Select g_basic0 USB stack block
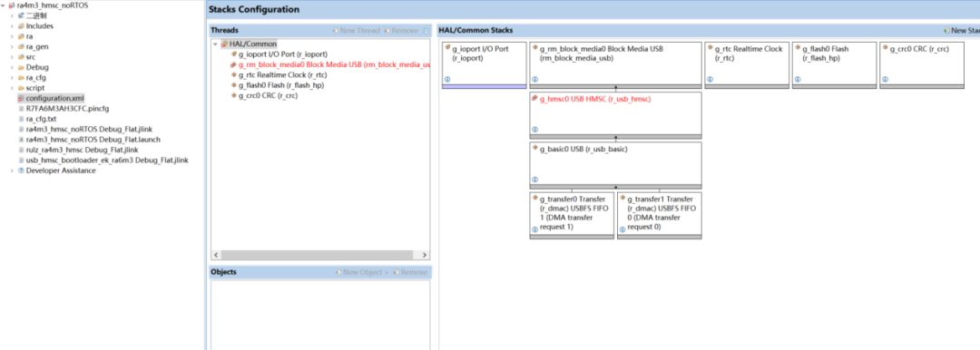Image resolution: width=980 pixels, height=350 pixels. point(615,165)
